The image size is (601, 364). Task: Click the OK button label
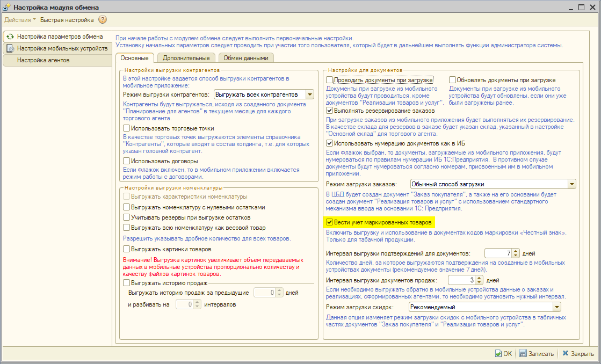tap(508, 354)
